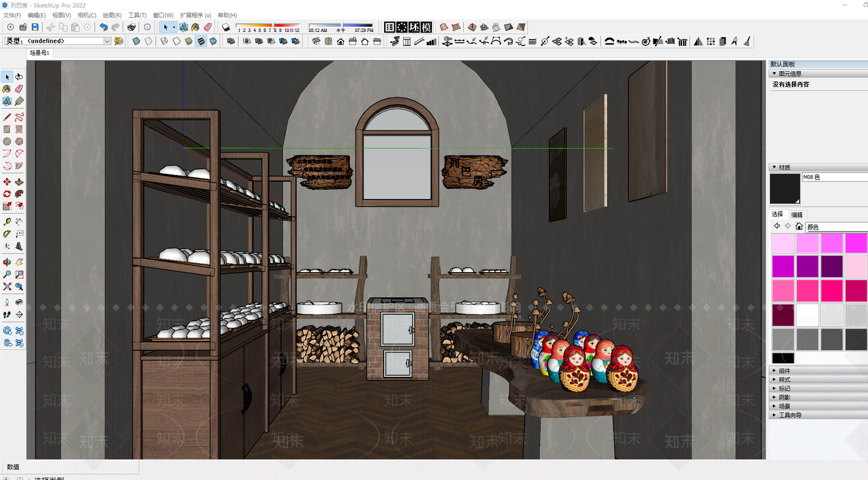Activate the Push/Pull tool

coord(19,182)
